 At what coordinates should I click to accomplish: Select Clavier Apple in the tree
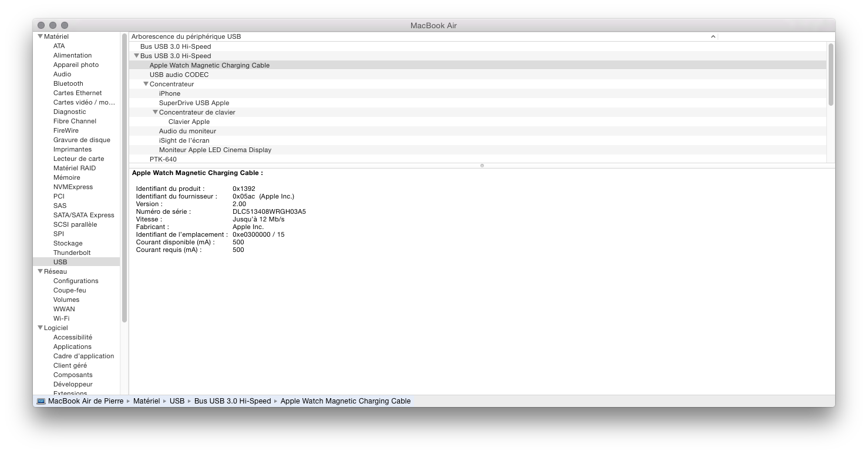[477, 122]
